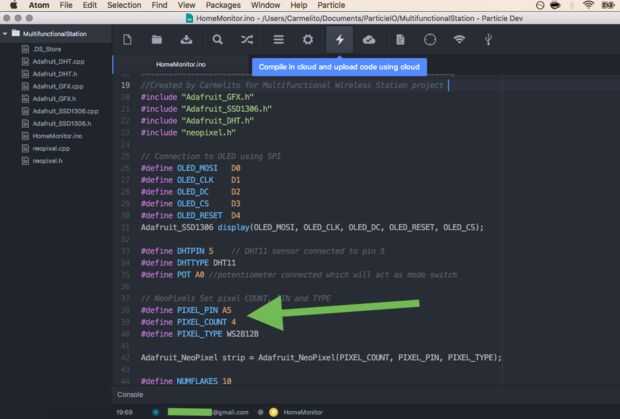620x419 pixels.
Task: Click the '#define PIXEL_COUNT 4' code line
Action: 188,322
